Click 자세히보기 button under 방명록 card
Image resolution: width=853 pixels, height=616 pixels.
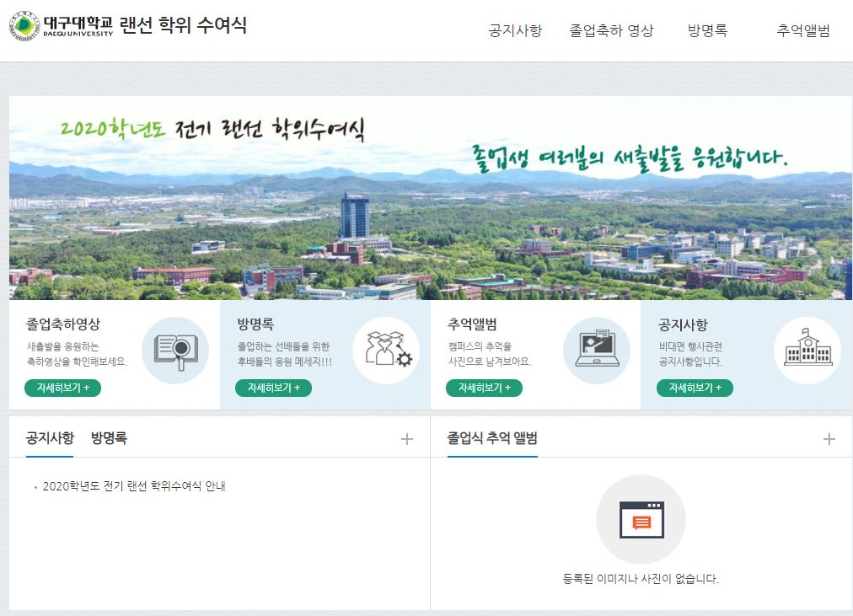pos(273,388)
